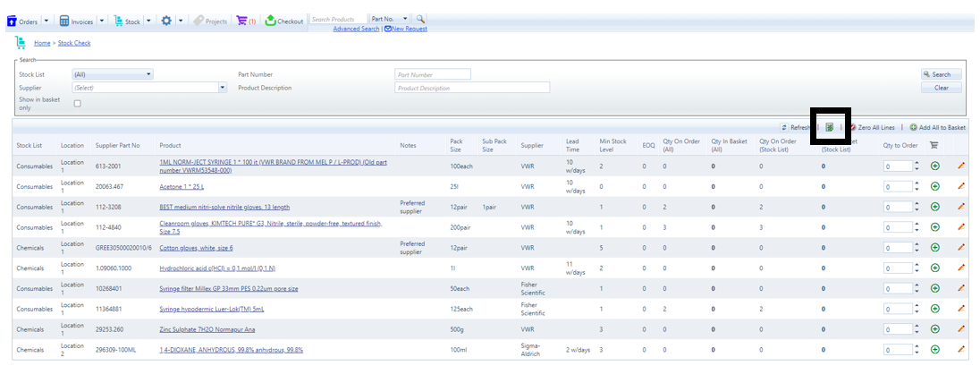This screenshot has width=980, height=366.
Task: Expand the settings gear dropdown arrow
Action: point(180,21)
